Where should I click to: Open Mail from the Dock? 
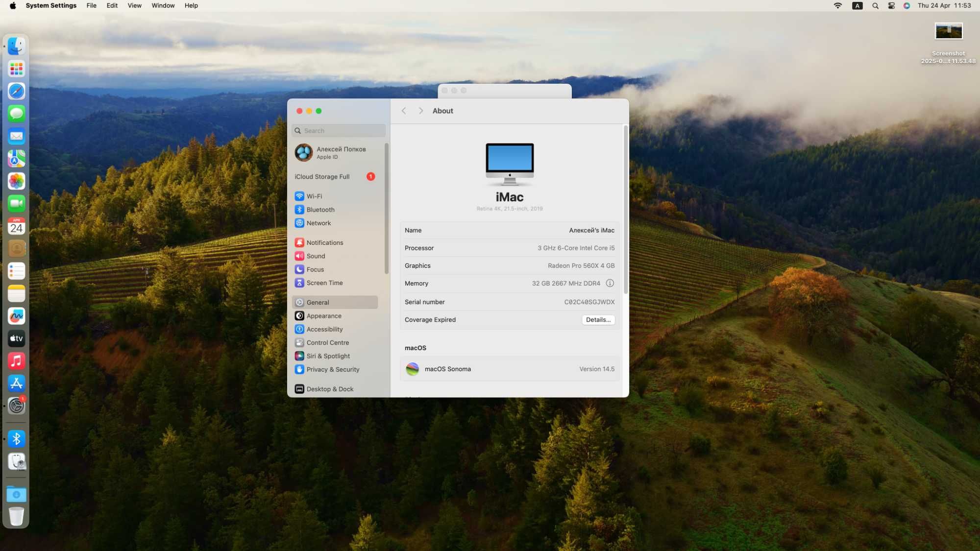point(16,137)
